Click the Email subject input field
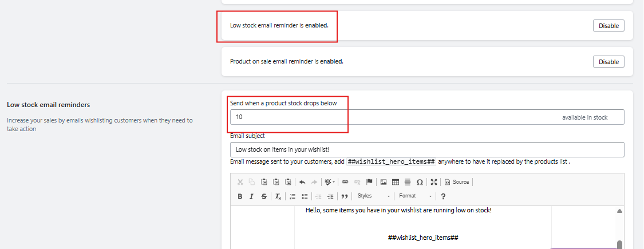644x249 pixels. pyautogui.click(x=427, y=149)
